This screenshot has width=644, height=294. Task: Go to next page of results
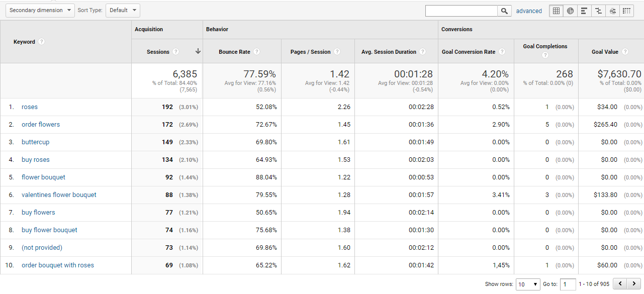(635, 284)
